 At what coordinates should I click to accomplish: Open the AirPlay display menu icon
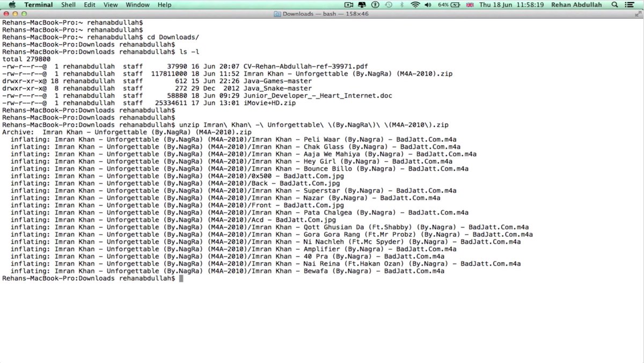point(362,5)
